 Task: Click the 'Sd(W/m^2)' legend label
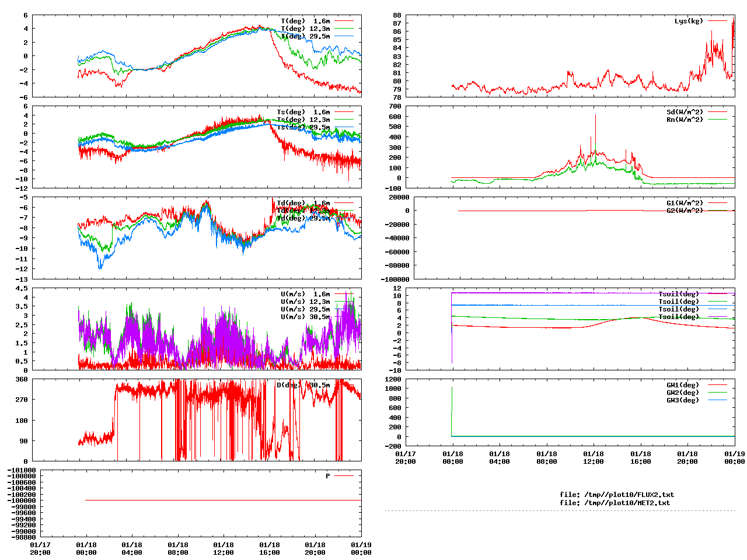685,112
